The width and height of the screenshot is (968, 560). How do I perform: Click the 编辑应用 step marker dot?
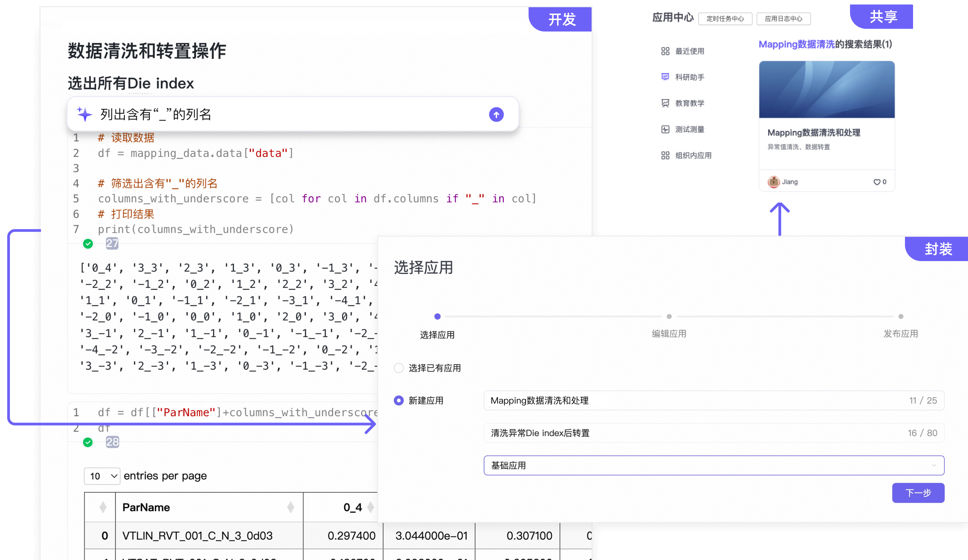click(669, 317)
